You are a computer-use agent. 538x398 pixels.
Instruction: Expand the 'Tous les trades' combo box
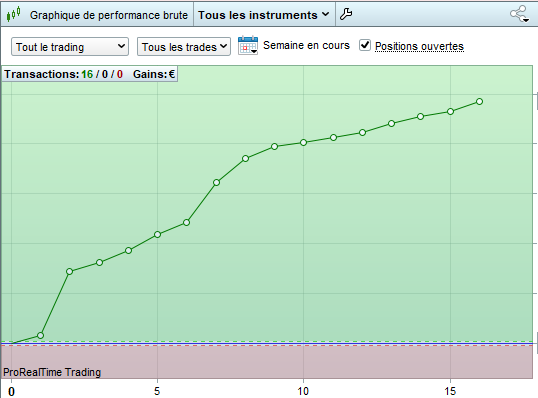[x=184, y=47]
